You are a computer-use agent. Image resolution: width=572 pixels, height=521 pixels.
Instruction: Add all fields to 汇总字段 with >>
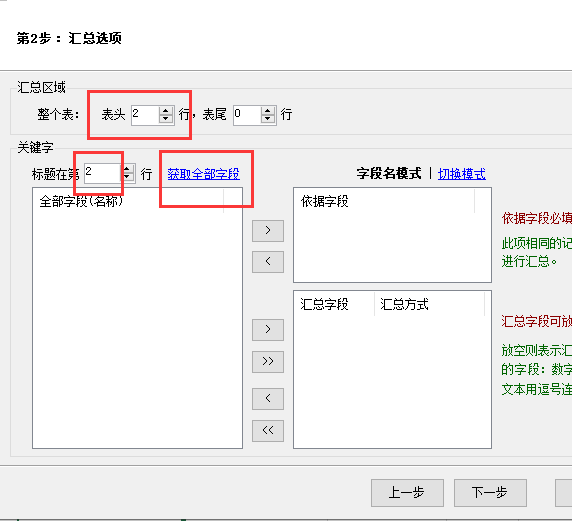point(268,362)
